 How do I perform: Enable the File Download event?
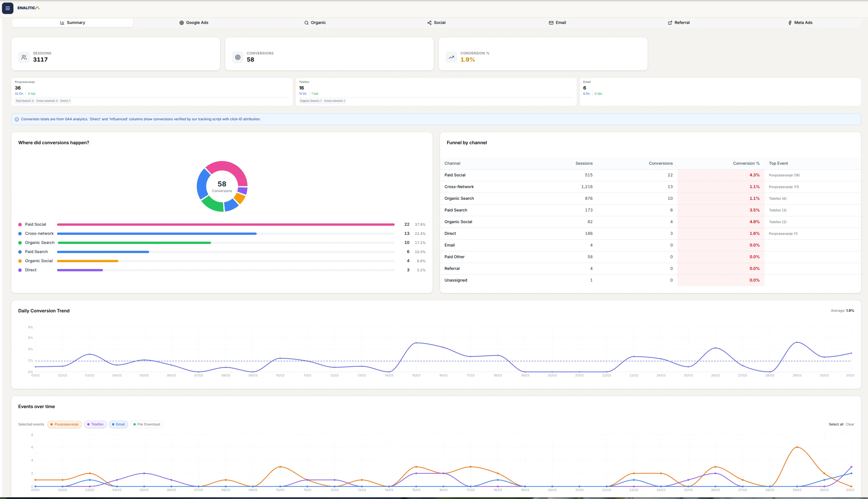pos(147,424)
